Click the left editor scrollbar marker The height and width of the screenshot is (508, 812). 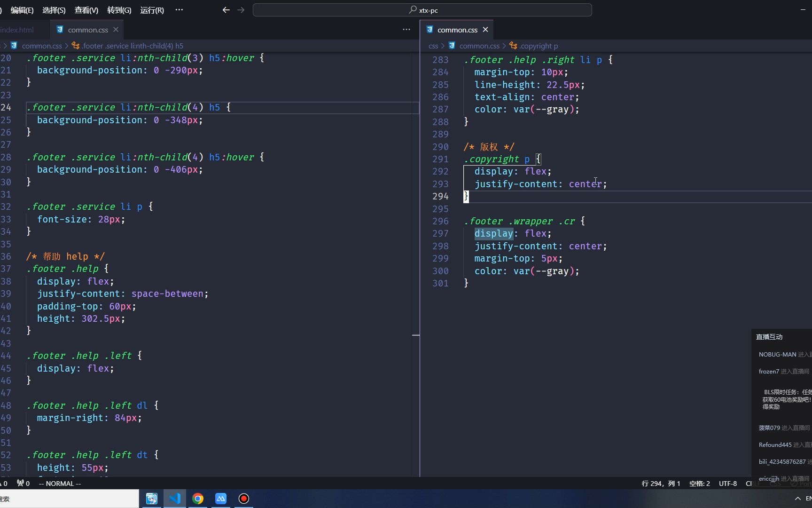click(x=416, y=335)
